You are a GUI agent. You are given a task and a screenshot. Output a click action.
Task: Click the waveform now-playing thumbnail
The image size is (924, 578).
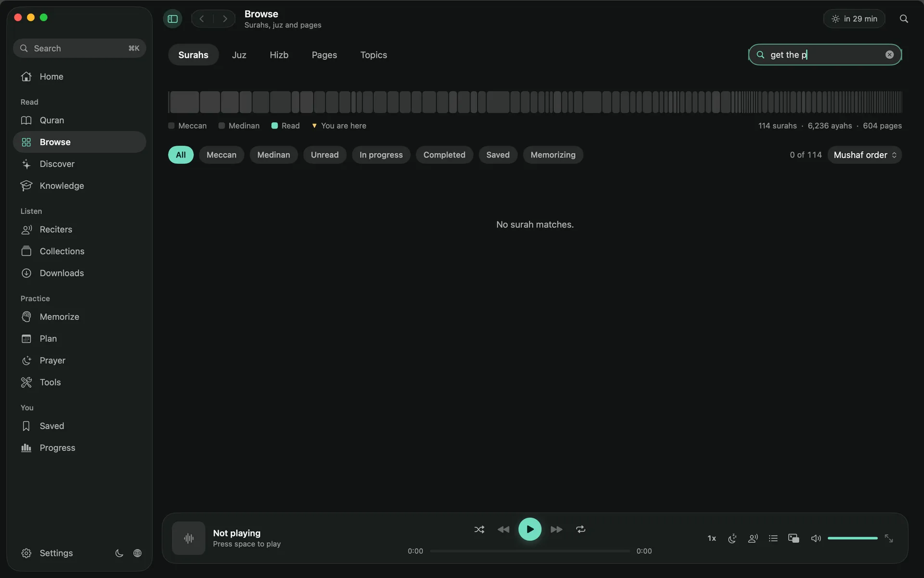pos(189,539)
